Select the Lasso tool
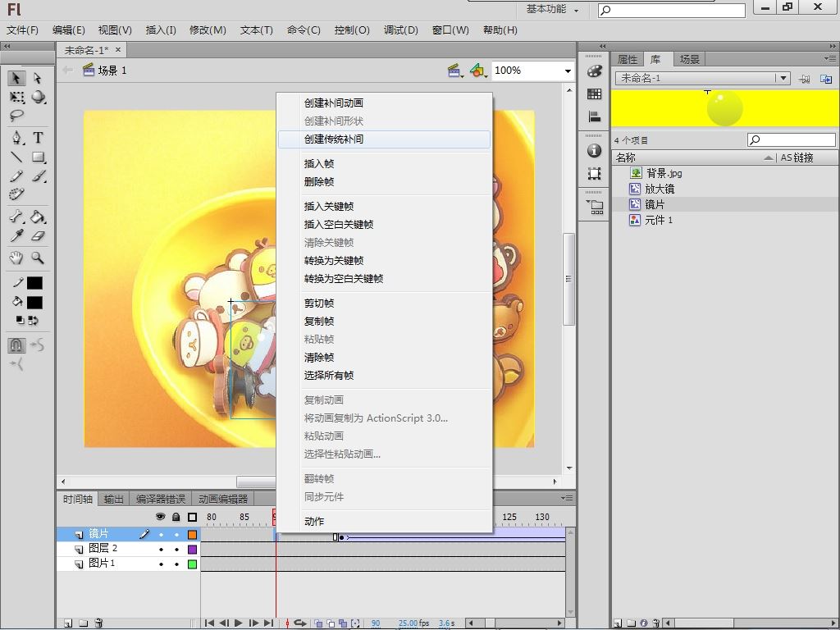Viewport: 840px width, 630px height. pos(16,115)
